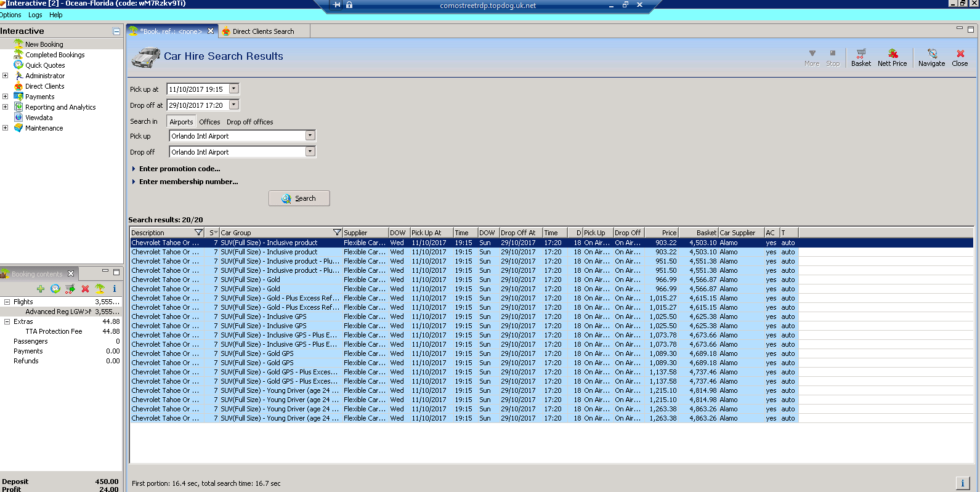Open the Drop off at date dropdown
This screenshot has height=492, width=980.
pos(233,105)
